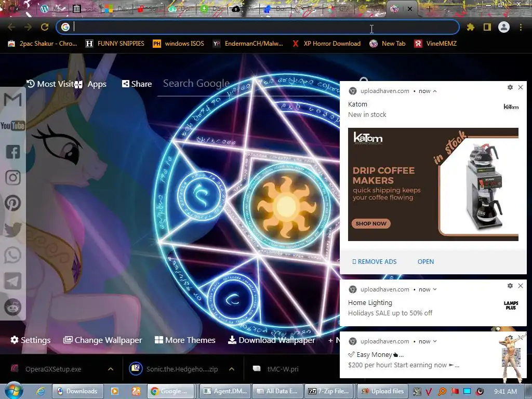The width and height of the screenshot is (532, 399).
Task: Open Home Lighting notification settings gear
Action: point(510,286)
